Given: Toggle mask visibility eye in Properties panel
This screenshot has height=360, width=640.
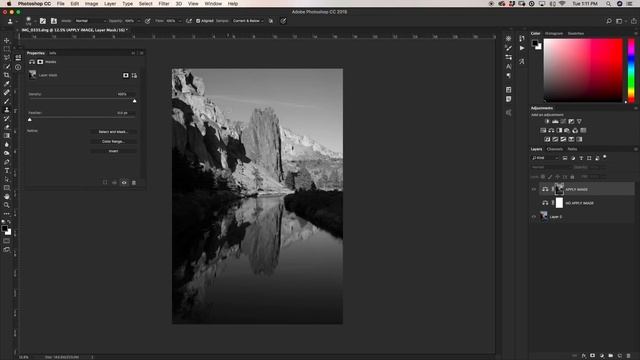Looking at the screenshot, I should click(x=124, y=182).
